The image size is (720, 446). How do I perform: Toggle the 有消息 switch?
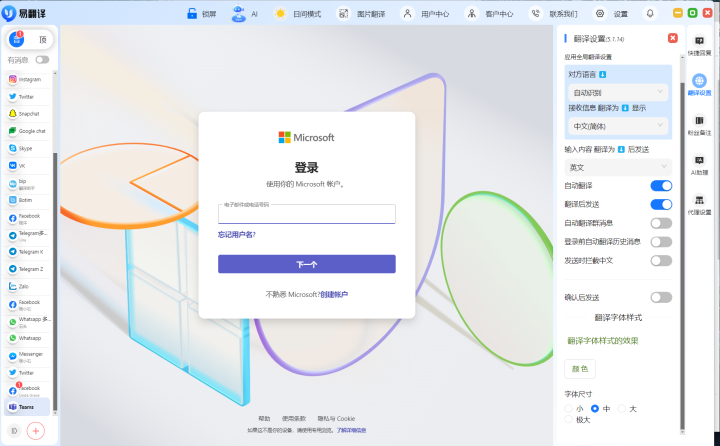[42, 60]
